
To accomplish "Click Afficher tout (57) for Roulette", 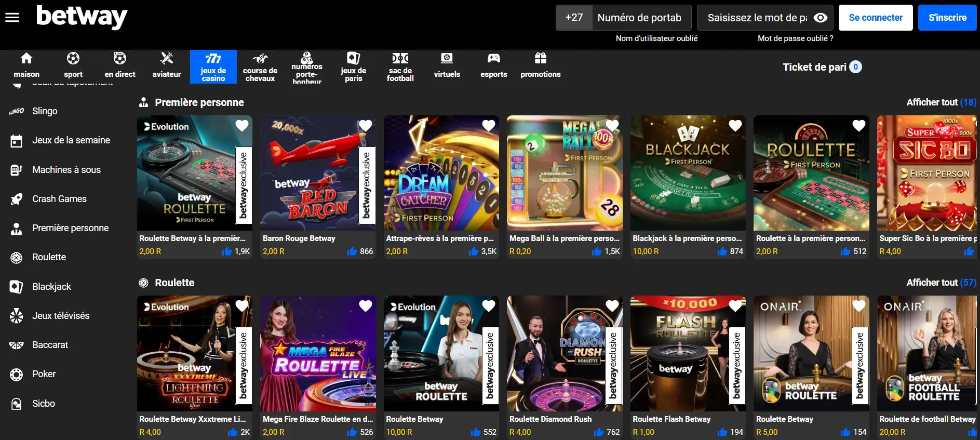I will 941,283.
